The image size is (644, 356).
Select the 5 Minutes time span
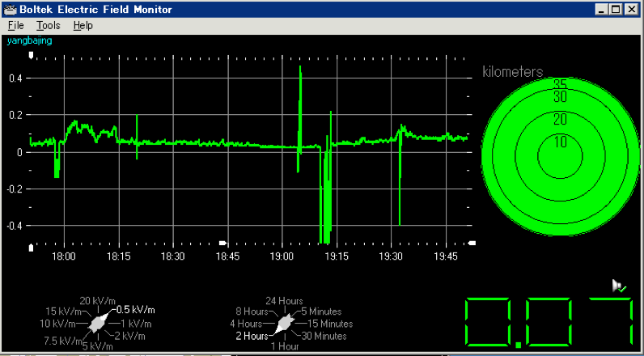(320, 311)
